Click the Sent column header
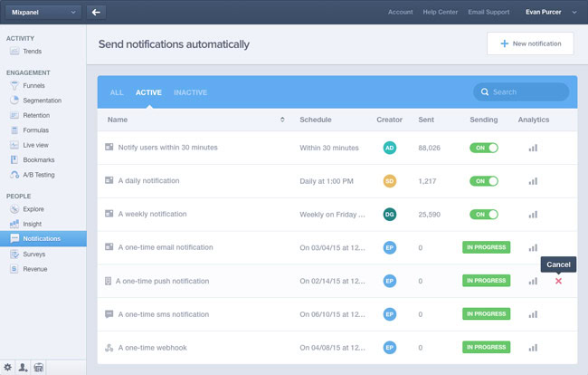The height and width of the screenshot is (375, 588). pyautogui.click(x=426, y=120)
